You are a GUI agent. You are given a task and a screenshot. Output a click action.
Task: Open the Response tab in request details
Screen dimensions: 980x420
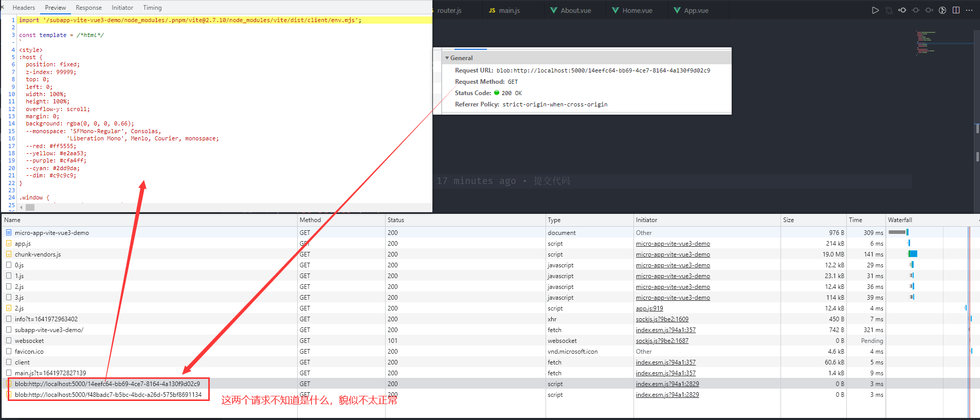coord(88,8)
